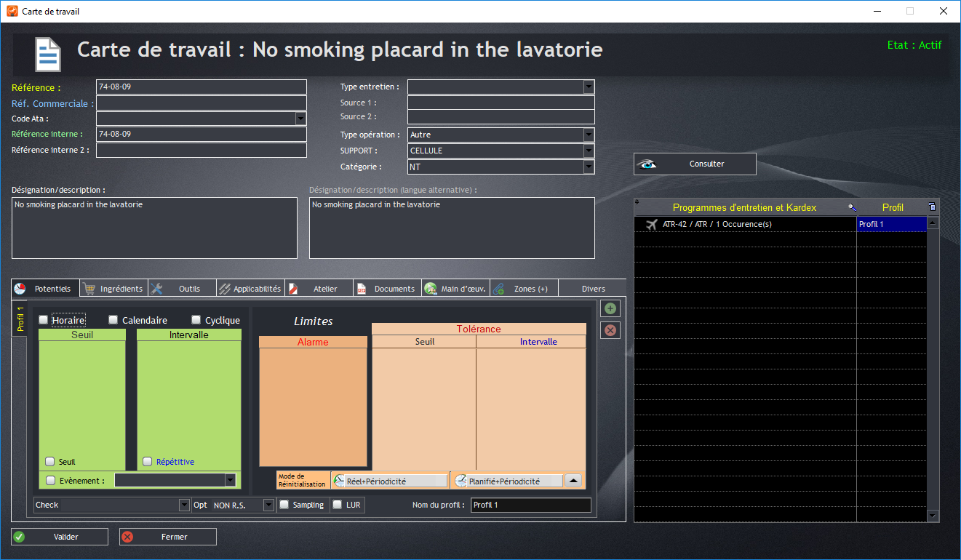This screenshot has width=961, height=560.
Task: Switch to the Atelier tab
Action: pos(319,289)
